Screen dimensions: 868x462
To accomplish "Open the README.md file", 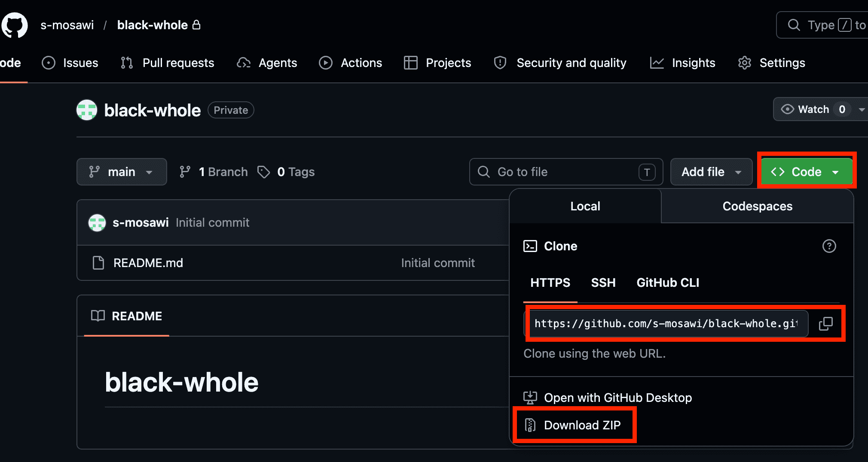I will (x=148, y=263).
